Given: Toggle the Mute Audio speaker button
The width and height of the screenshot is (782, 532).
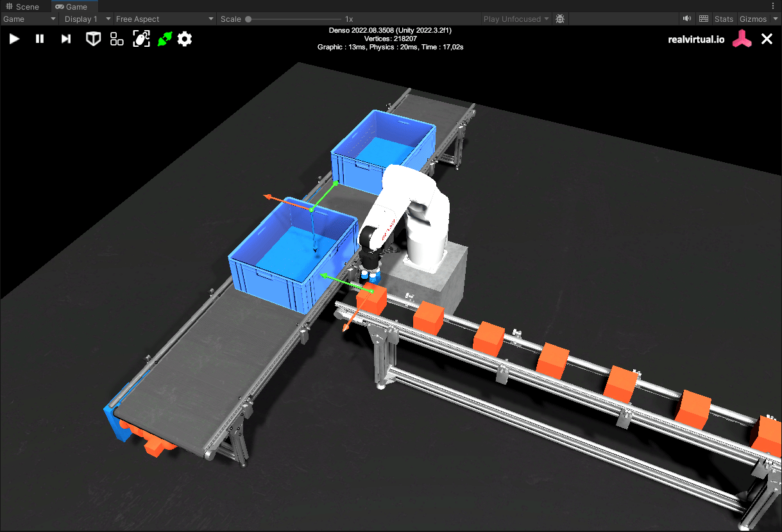Looking at the screenshot, I should coord(687,19).
